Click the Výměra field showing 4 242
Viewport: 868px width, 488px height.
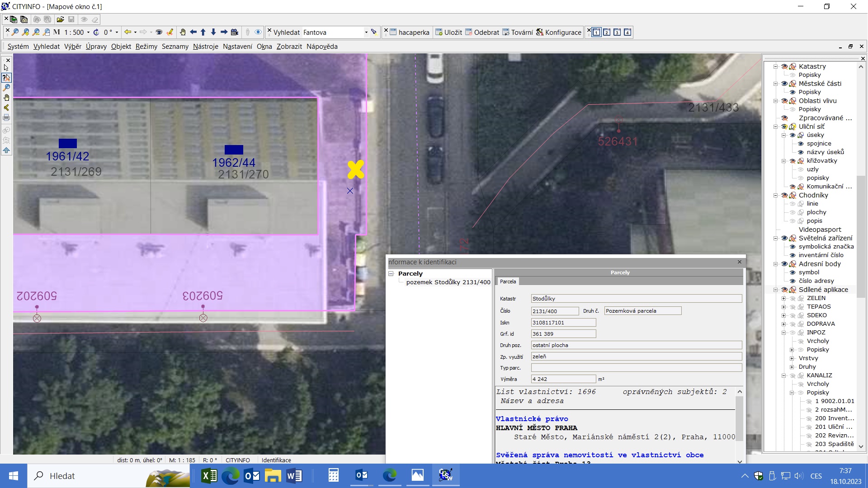563,379
